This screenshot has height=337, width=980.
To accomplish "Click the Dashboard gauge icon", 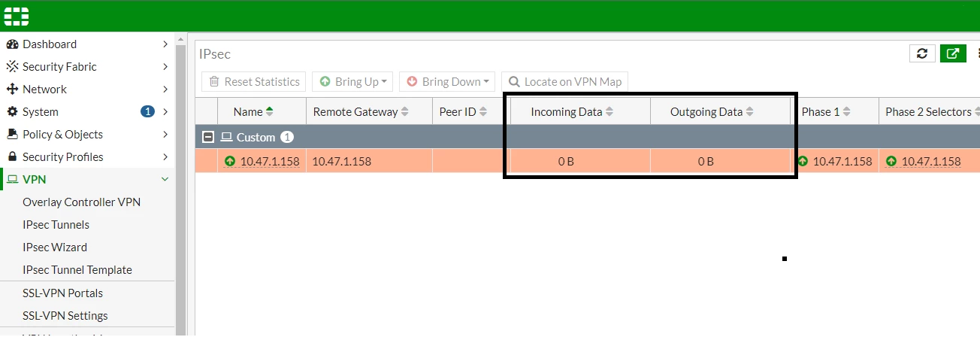I will [x=12, y=44].
